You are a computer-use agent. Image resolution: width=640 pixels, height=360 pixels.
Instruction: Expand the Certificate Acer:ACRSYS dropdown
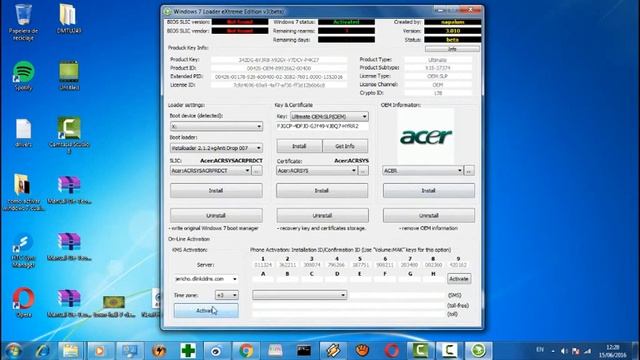click(x=317, y=171)
